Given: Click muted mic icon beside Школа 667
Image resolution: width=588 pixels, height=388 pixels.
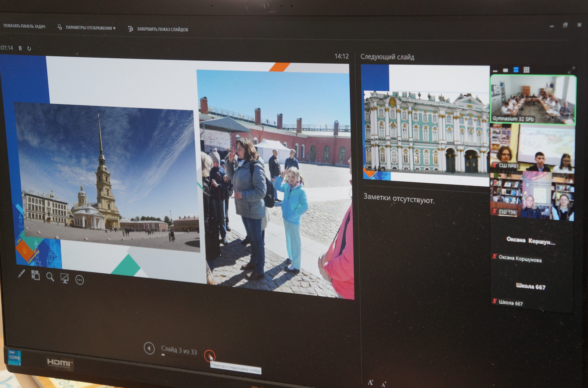Looking at the screenshot, I should [x=494, y=301].
